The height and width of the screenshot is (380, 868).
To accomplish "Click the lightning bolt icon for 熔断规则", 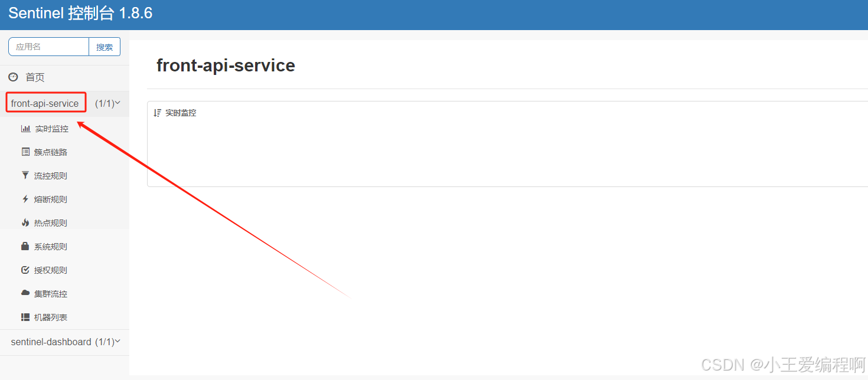I will click(25, 199).
